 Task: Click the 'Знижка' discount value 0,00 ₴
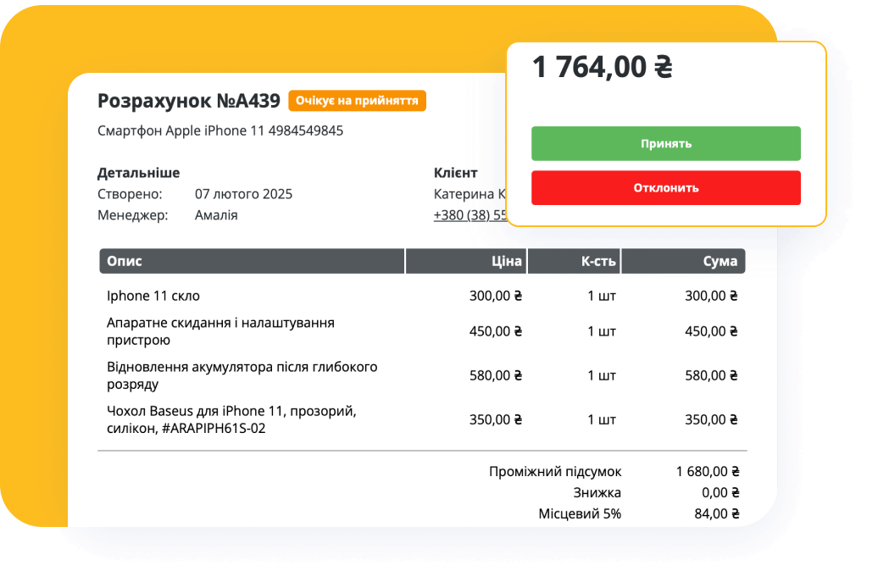(722, 492)
